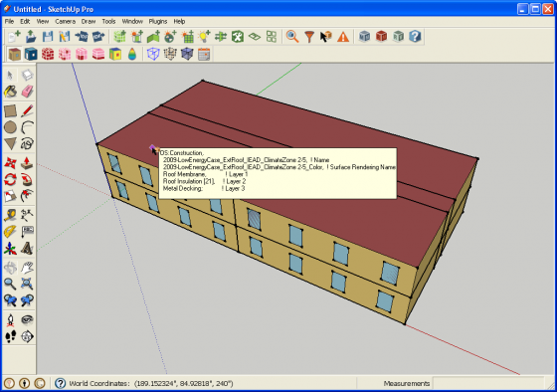Open the blue question mark help icon
557x392 pixels.
[415, 37]
